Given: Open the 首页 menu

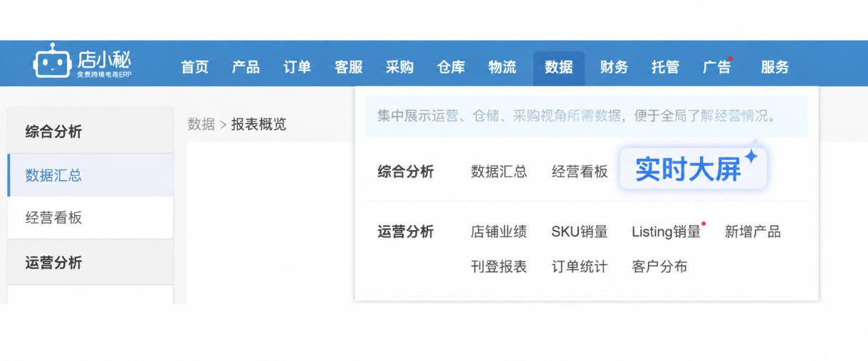Looking at the screenshot, I should 194,68.
